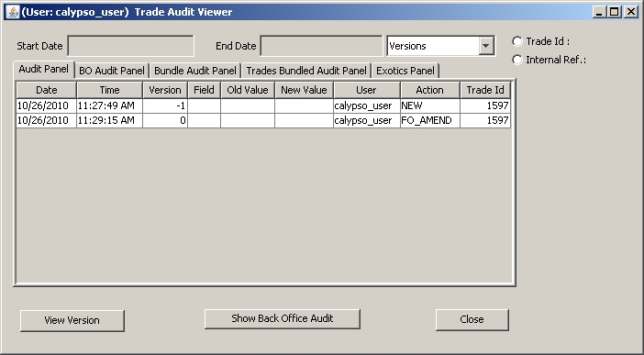Screen dimensions: 644x355
Task: Select the row with time 11:27:49 AM
Action: (x=263, y=106)
